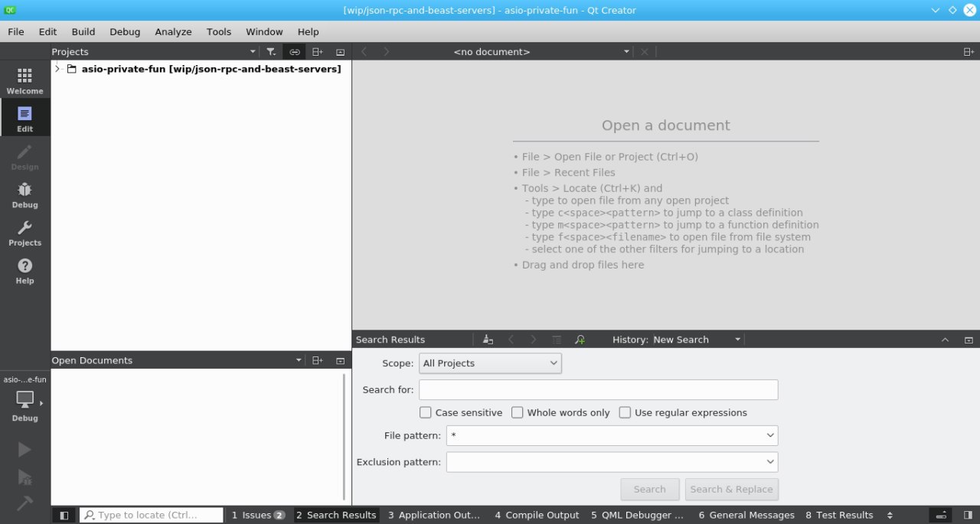980x524 pixels.
Task: Expand the asio-private-fun project tree
Action: (57, 69)
